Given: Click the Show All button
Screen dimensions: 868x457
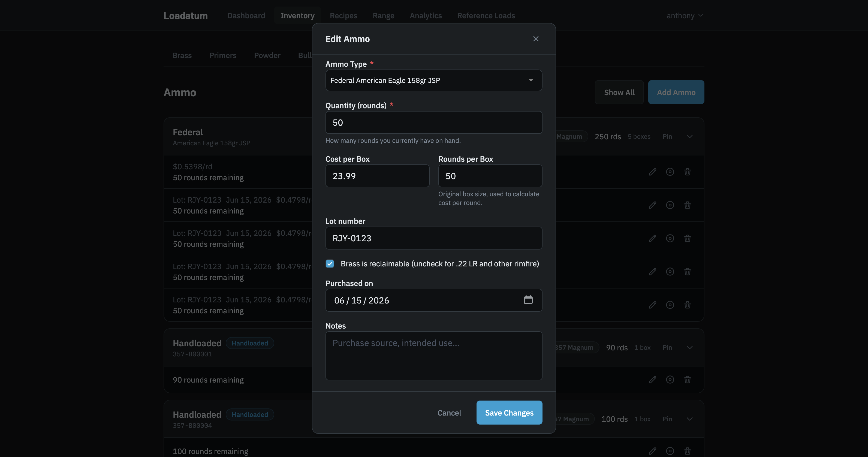Looking at the screenshot, I should click(x=619, y=92).
